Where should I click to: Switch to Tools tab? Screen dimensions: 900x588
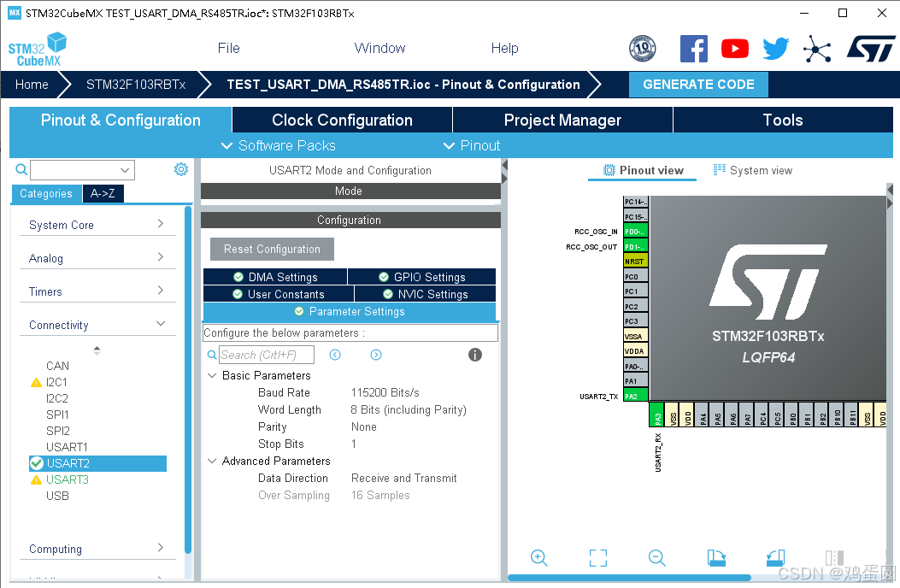[x=783, y=120]
